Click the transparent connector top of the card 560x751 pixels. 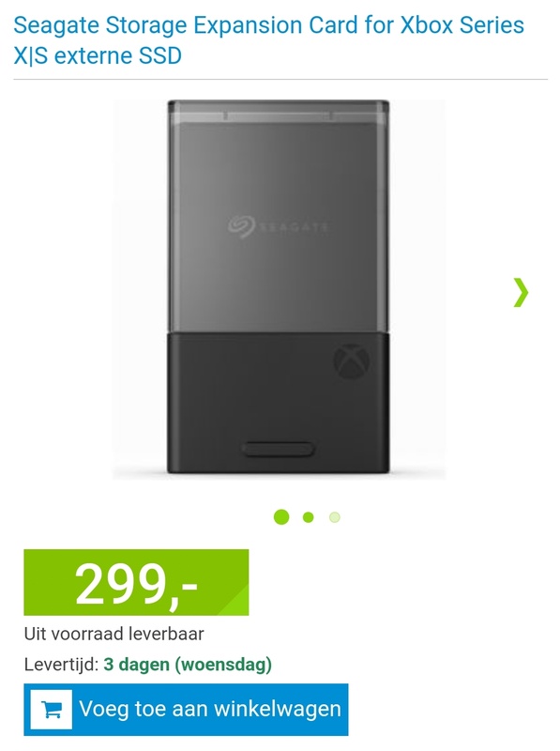click(278, 111)
